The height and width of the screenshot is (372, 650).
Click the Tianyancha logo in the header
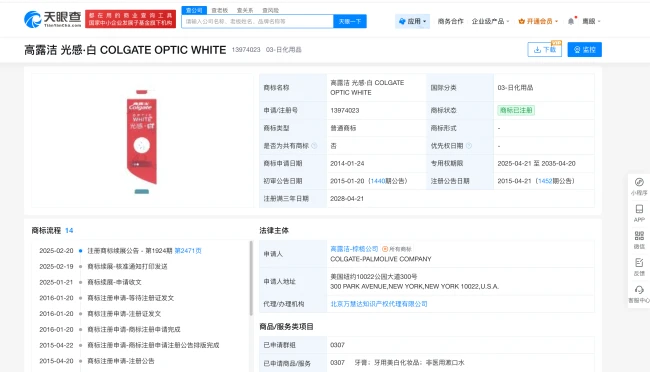click(x=52, y=19)
